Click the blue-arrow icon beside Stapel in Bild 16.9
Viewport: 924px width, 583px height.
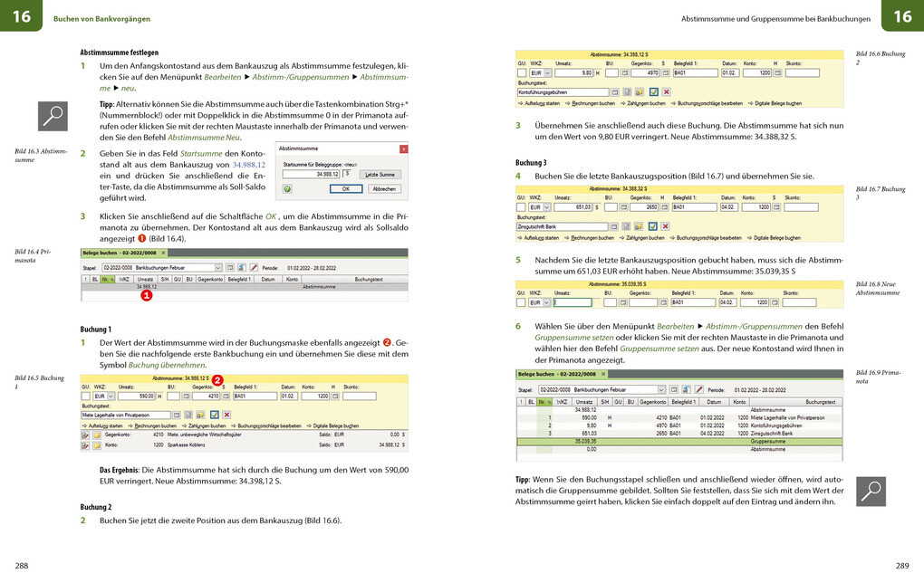(x=686, y=390)
